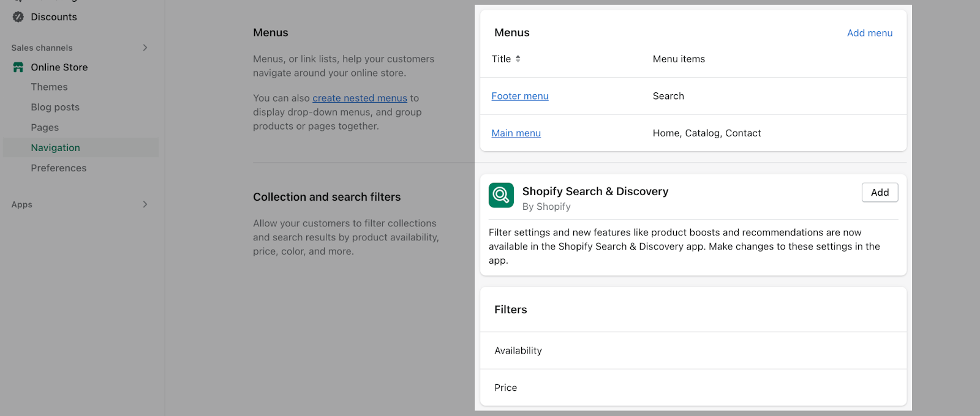
Task: Select the Availability filter row
Action: (x=518, y=351)
